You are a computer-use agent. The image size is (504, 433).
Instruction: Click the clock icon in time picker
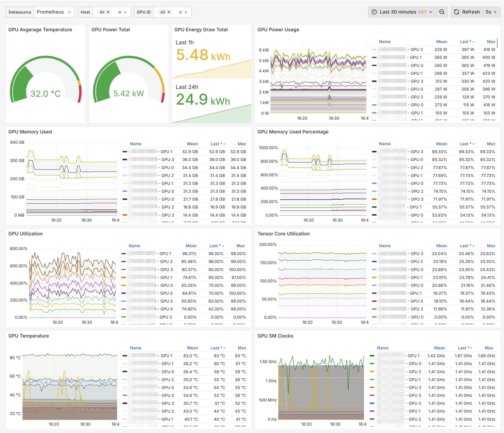pyautogui.click(x=374, y=12)
